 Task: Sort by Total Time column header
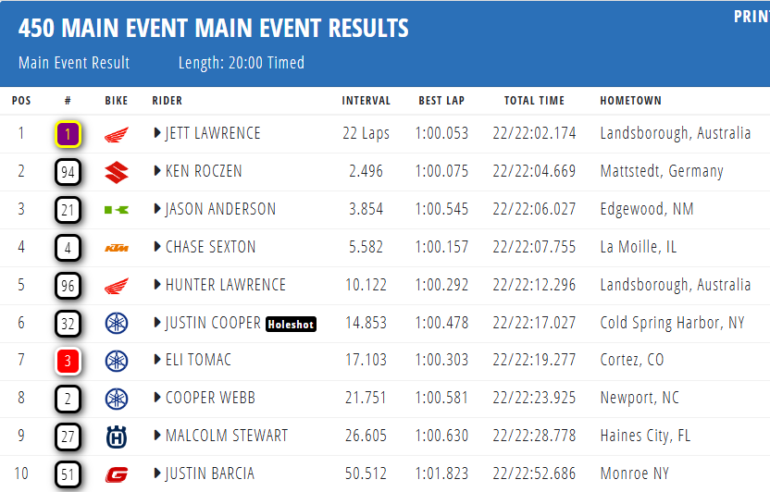[534, 101]
